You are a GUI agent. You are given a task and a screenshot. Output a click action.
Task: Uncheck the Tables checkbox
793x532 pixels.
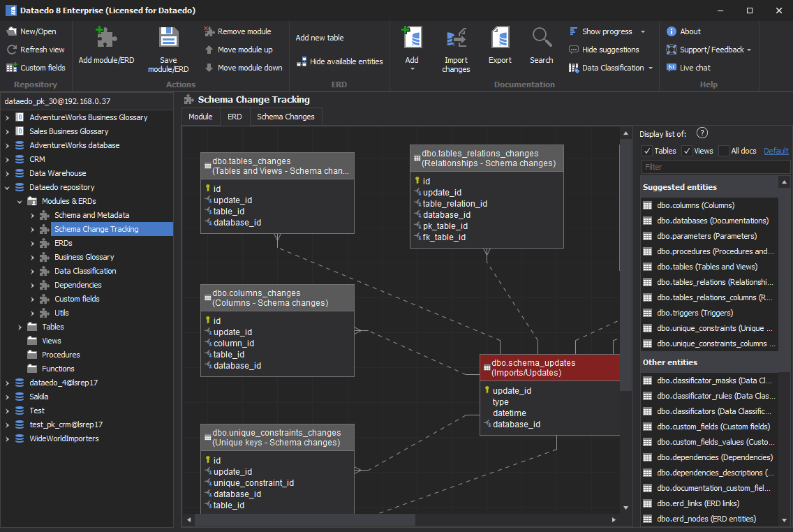point(647,151)
